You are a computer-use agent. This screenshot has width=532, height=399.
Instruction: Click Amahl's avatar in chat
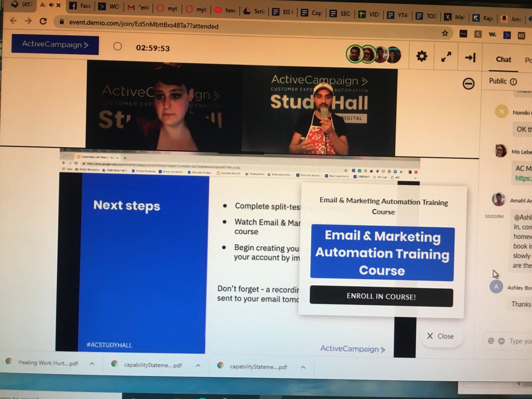(x=499, y=199)
